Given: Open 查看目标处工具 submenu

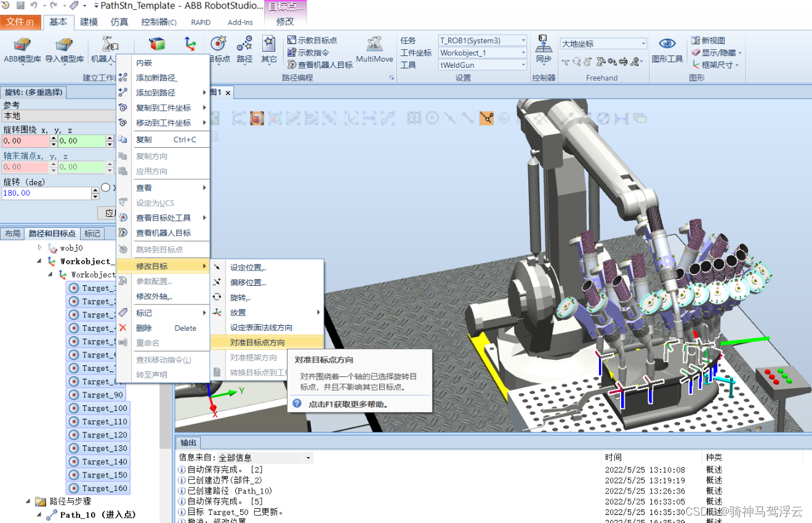Looking at the screenshot, I should [x=163, y=217].
